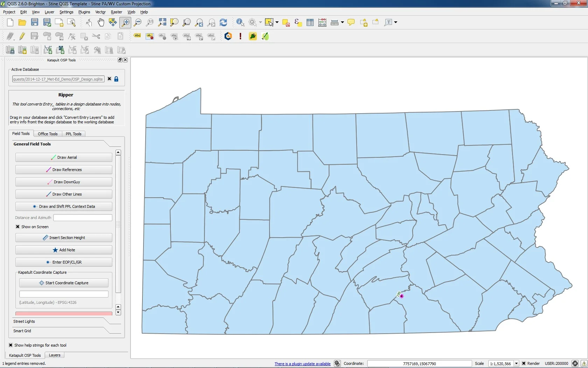Click the New Project icon
Screen dimensions: 588x368
(10, 22)
